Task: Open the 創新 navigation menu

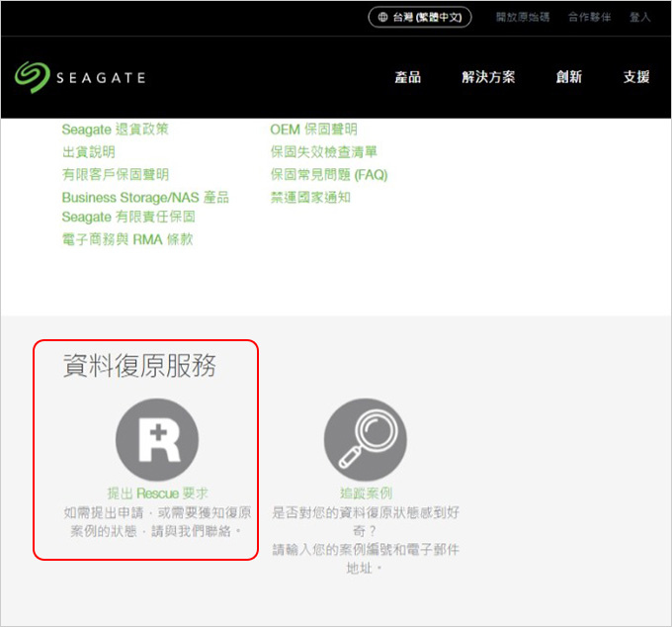Action: (x=568, y=77)
